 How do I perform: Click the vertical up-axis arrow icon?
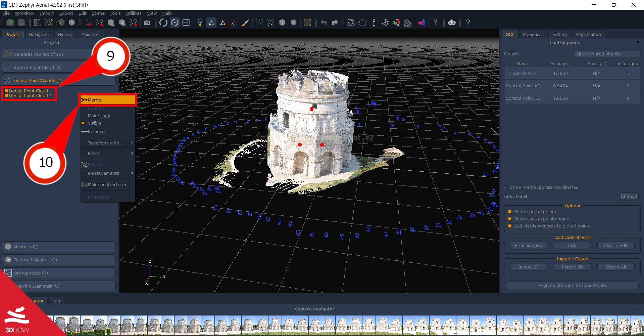point(374,23)
